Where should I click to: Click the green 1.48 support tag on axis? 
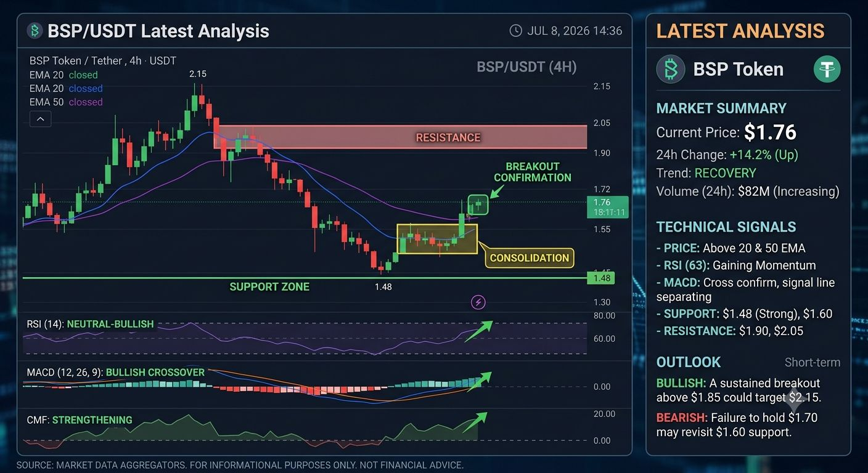(x=602, y=278)
